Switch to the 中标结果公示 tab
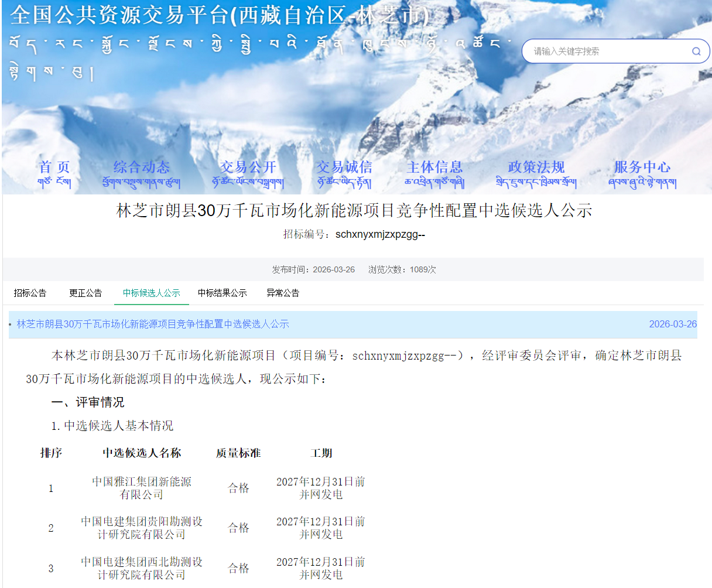This screenshot has width=712, height=588. pos(222,293)
